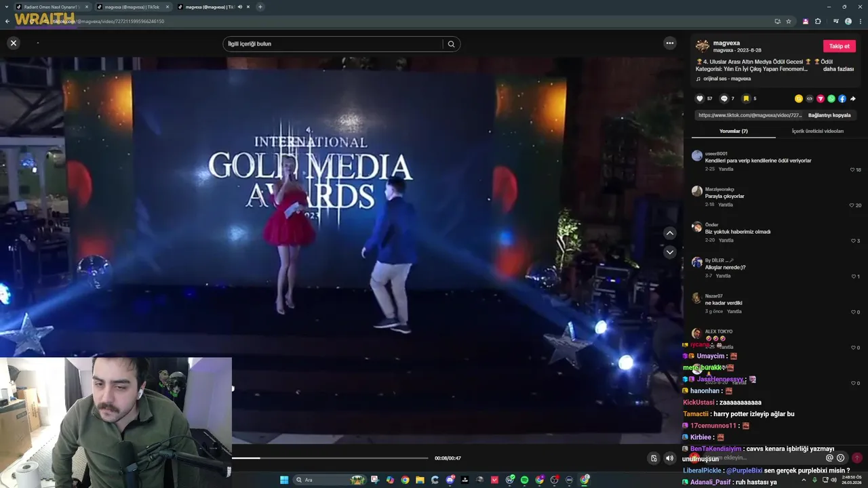Viewport: 868px width, 488px height.
Task: Click the embed code icon
Action: pyautogui.click(x=810, y=98)
